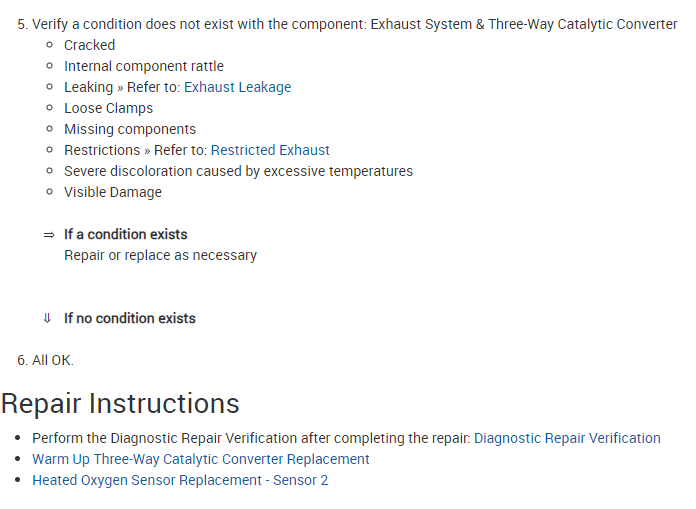Click the down arrow beside "If no condition exists"
696x509 pixels.
47,319
